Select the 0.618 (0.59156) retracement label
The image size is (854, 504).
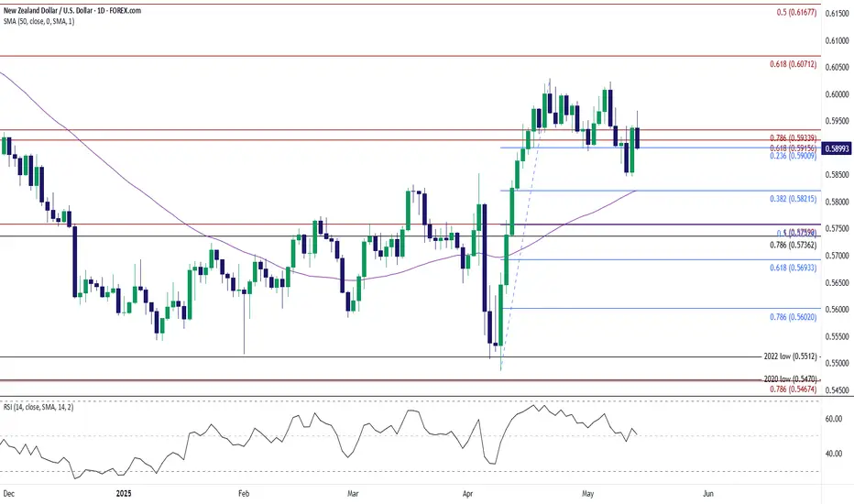793,148
